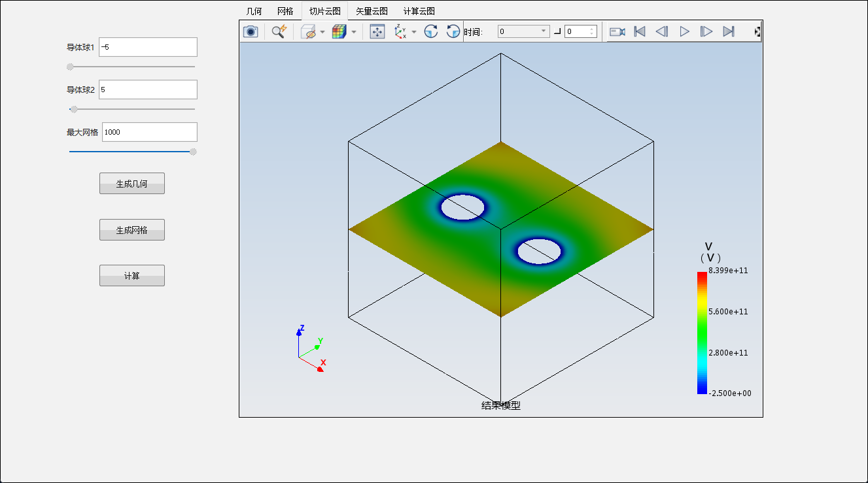This screenshot has width=868, height=483.
Task: Switch to the 几何 tab
Action: tap(254, 11)
